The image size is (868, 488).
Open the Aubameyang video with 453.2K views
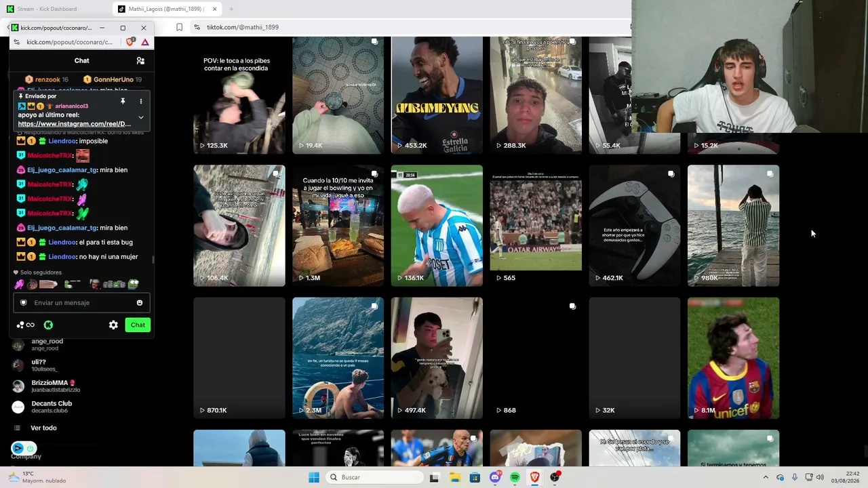pos(437,96)
